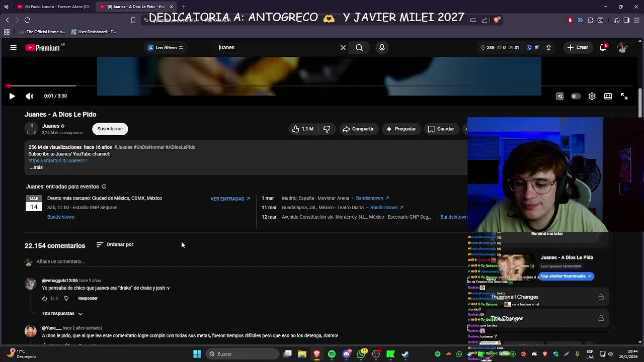Like the video with 1,1 M
The width and height of the screenshot is (644, 362).
click(302, 129)
